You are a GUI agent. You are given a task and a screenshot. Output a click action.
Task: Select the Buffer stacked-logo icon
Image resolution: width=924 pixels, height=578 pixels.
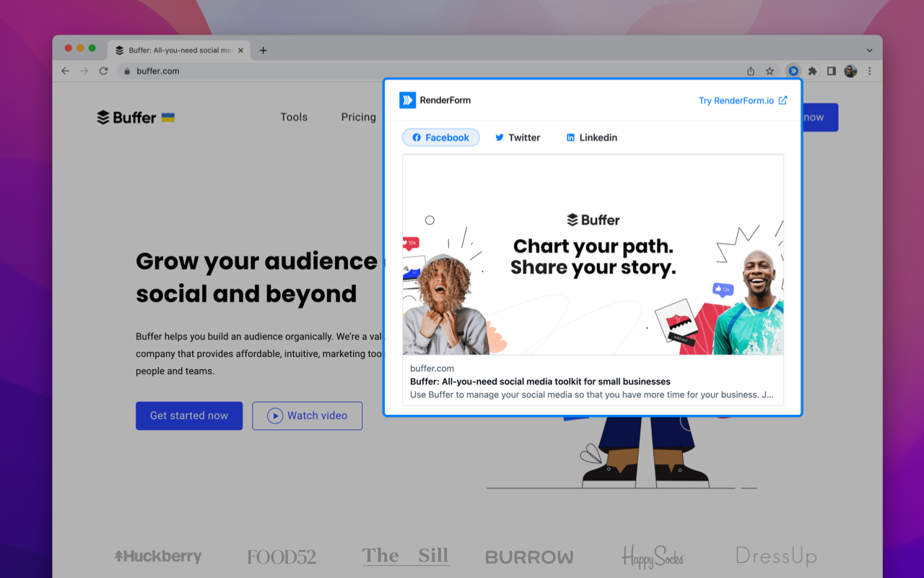pyautogui.click(x=103, y=117)
